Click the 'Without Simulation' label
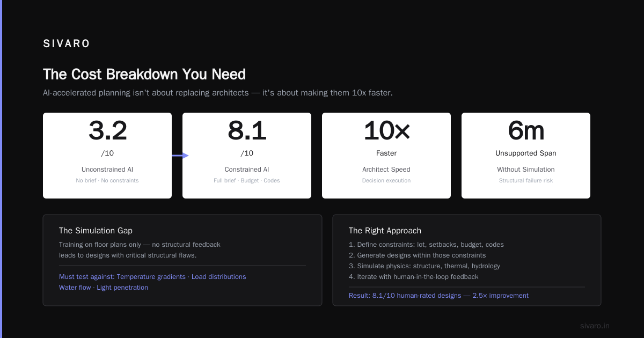Viewport: 644px width, 338px height. [526, 169]
